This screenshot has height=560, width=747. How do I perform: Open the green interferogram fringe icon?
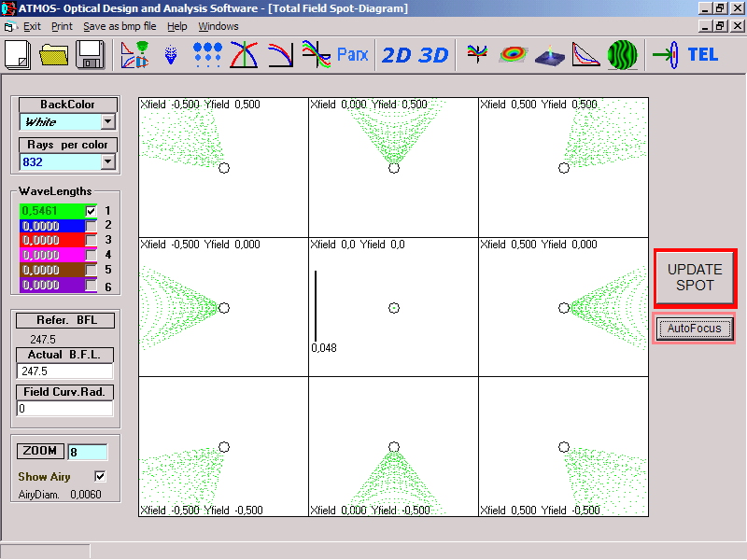[x=623, y=55]
